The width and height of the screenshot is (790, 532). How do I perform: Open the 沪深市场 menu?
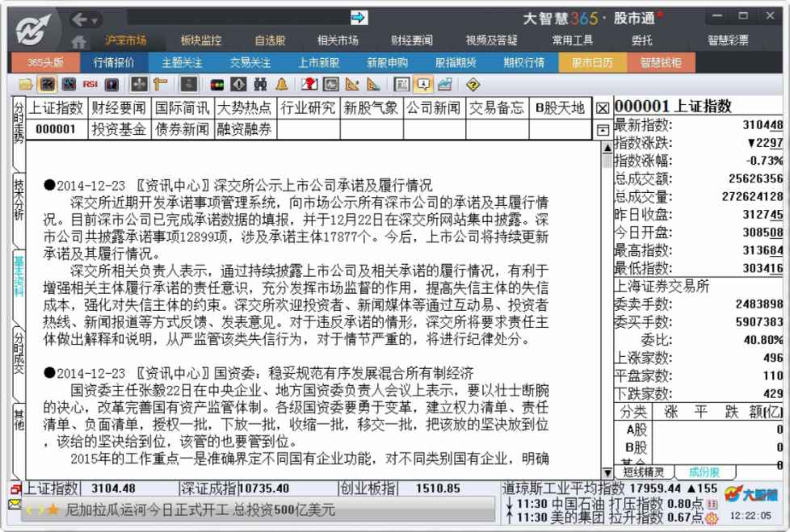pyautogui.click(x=125, y=40)
